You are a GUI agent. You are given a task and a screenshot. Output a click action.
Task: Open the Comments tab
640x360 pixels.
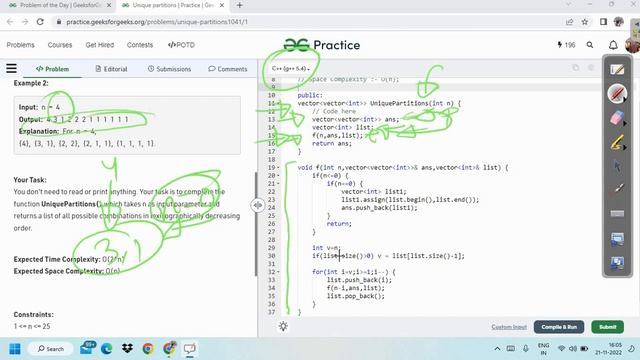pyautogui.click(x=228, y=69)
